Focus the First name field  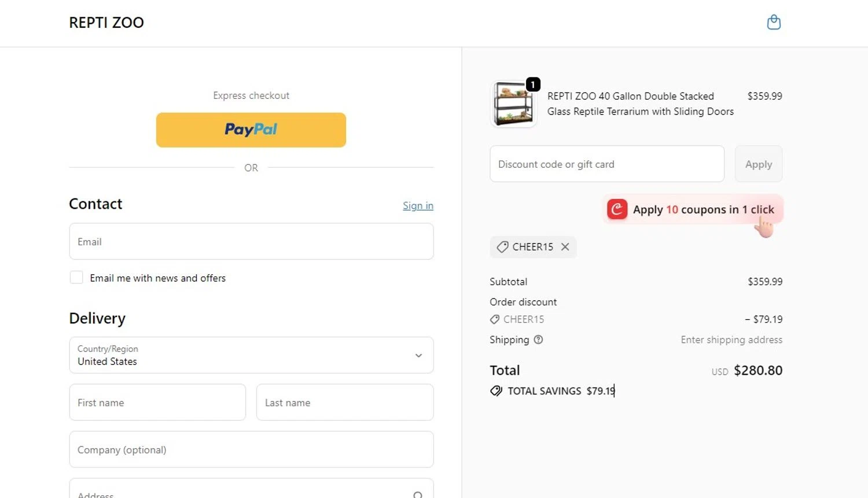point(157,403)
